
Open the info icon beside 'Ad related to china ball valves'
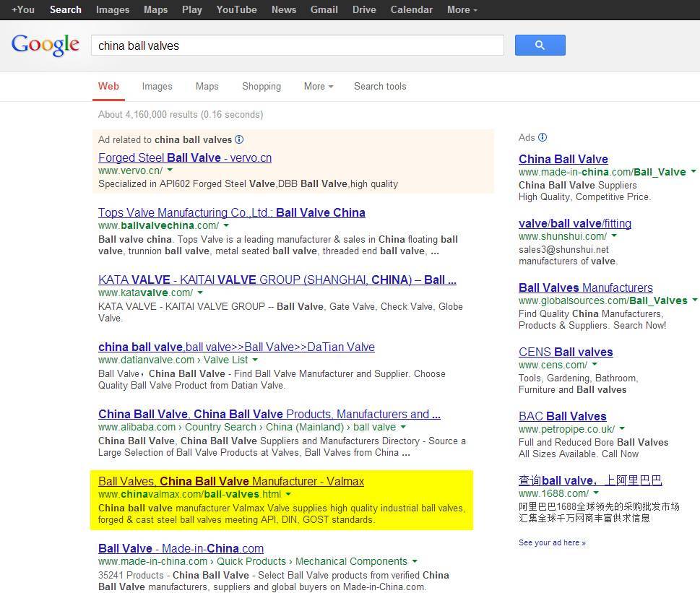point(239,139)
